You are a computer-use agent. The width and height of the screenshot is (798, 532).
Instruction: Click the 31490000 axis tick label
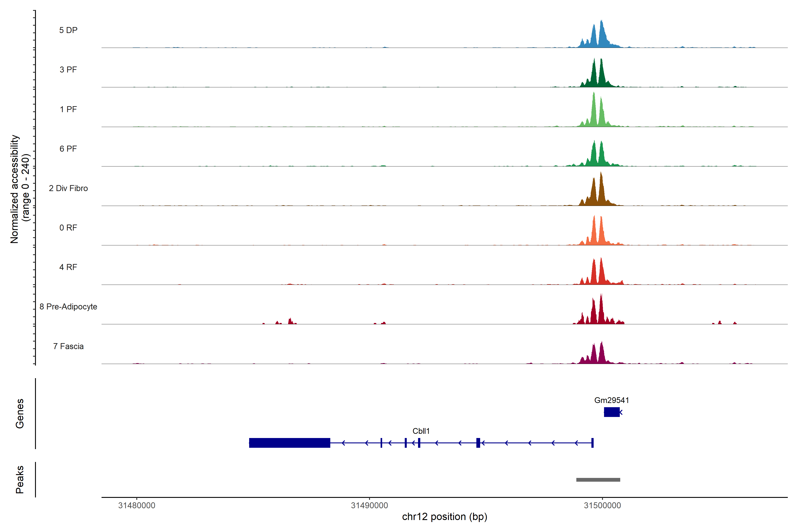[370, 506]
